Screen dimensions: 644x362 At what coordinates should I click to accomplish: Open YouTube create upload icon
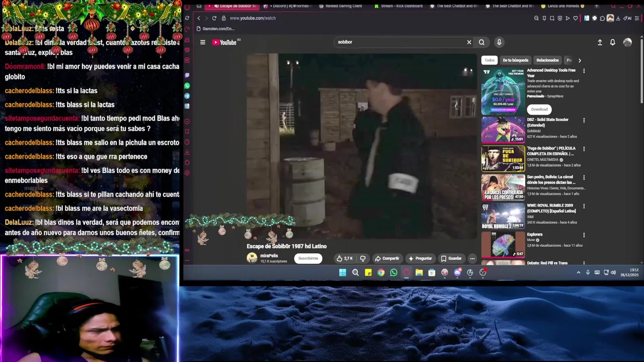600,42
